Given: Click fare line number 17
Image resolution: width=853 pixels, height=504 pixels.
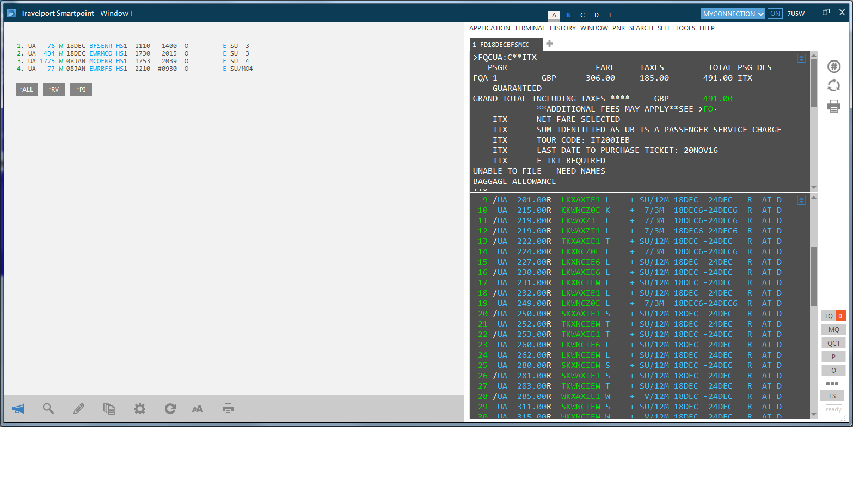Looking at the screenshot, I should 483,282.
